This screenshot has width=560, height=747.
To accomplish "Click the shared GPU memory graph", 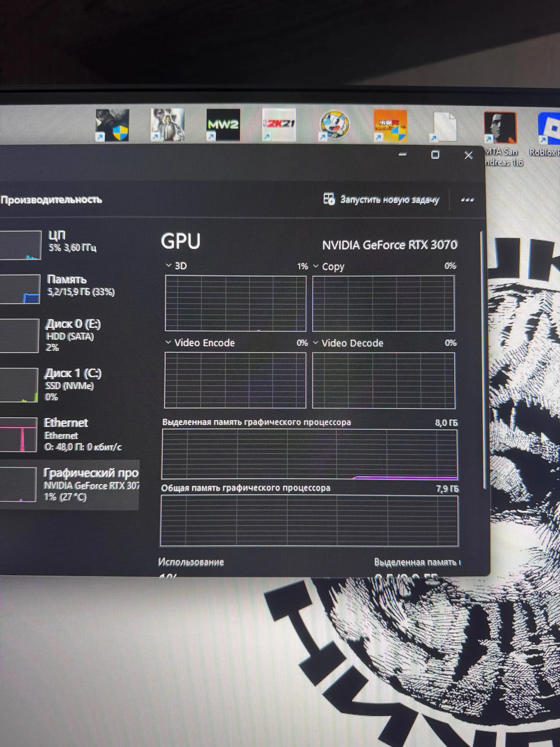I will pyautogui.click(x=309, y=520).
